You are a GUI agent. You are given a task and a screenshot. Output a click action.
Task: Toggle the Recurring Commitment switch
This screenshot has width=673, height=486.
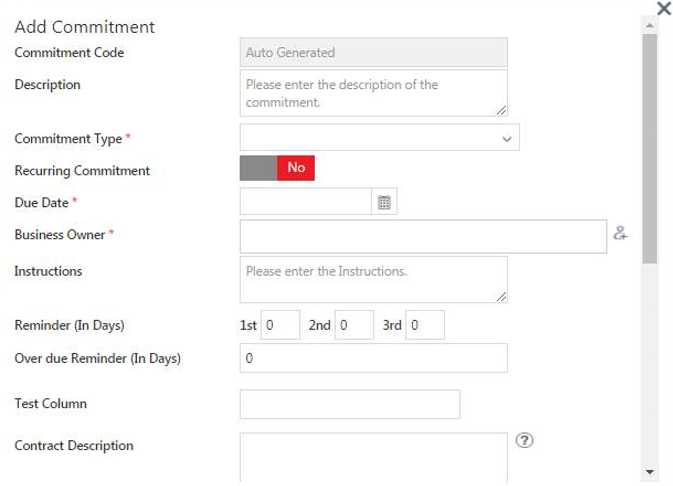[277, 168]
